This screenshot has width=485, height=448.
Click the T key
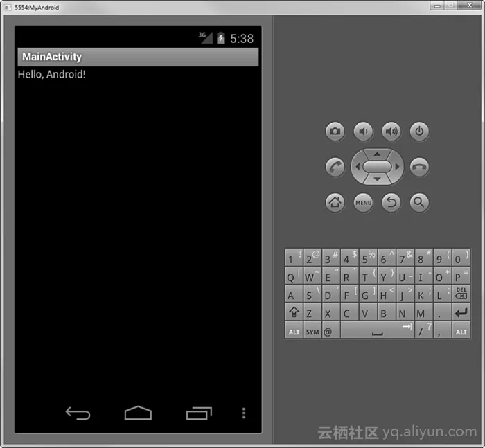(368, 276)
